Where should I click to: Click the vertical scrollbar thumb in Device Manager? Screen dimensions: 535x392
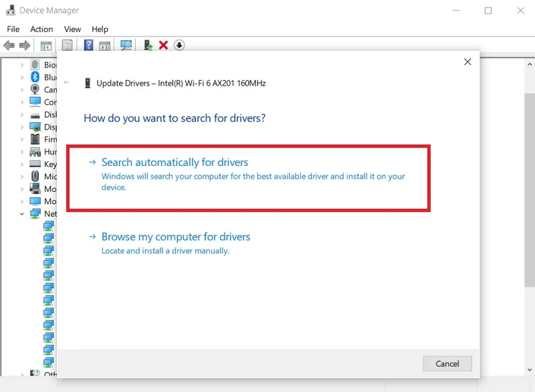point(530,190)
